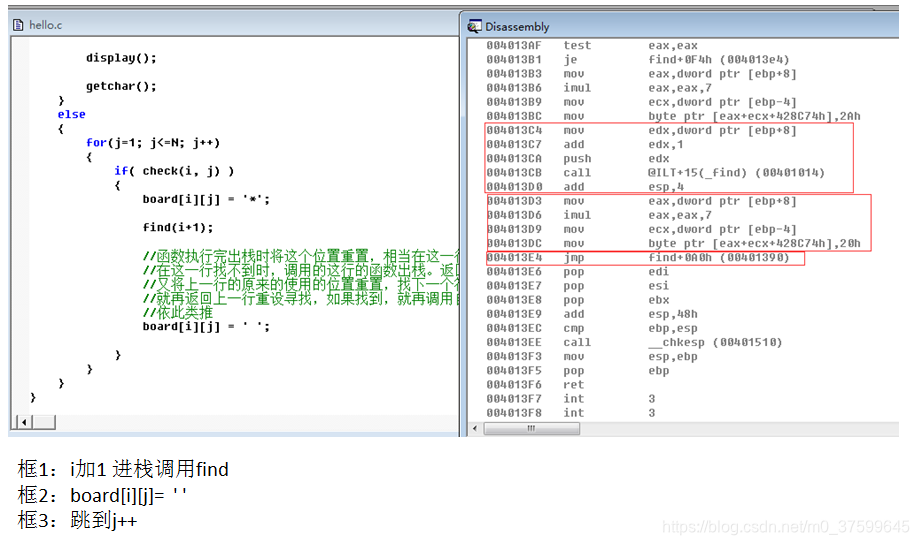Click the hello.c left scroll arrow
Image resolution: width=919 pixels, height=545 pixels.
tap(23, 422)
